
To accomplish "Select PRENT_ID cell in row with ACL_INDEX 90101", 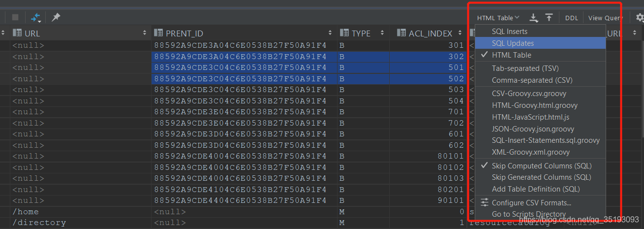I will click(244, 200).
